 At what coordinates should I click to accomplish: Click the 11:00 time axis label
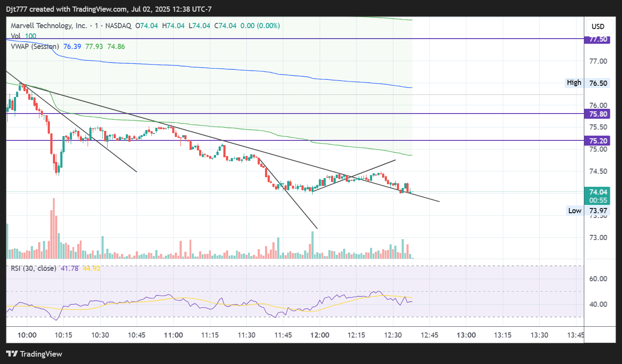pyautogui.click(x=174, y=335)
